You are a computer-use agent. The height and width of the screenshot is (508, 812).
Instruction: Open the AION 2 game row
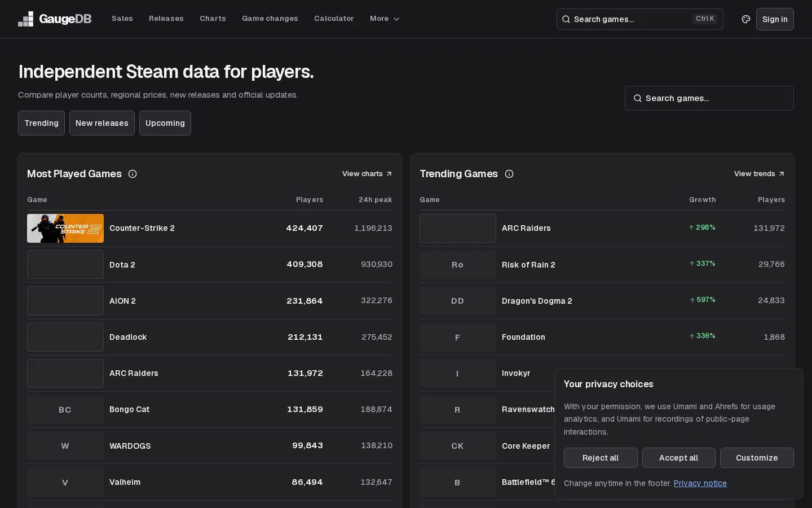pyautogui.click(x=210, y=301)
